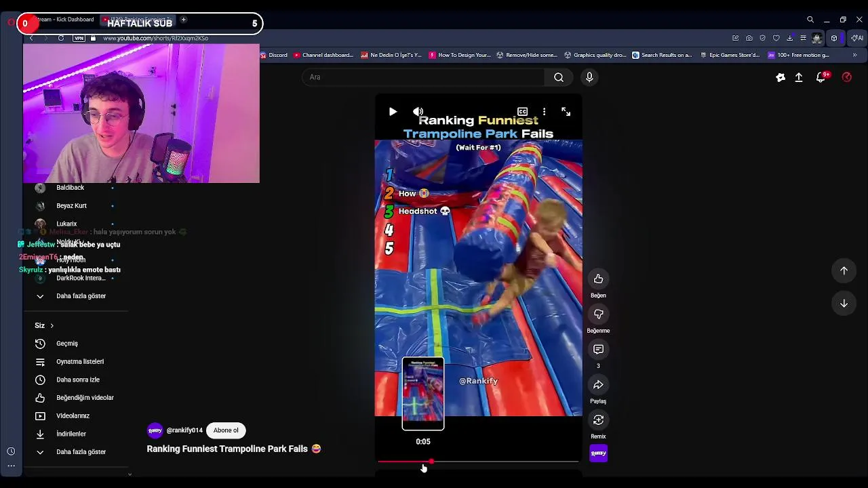Show more bookmarks double-chevron
Viewport: 868px width, 488px height.
(x=854, y=55)
